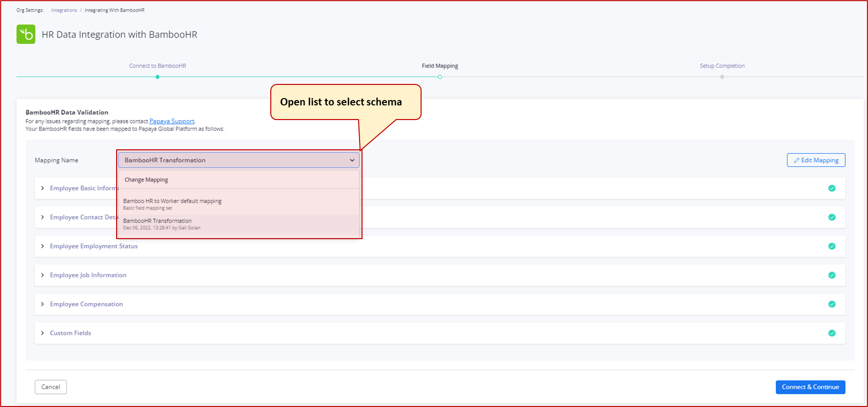The width and height of the screenshot is (868, 407).
Task: Expand the Employee Compensation chevron
Action: [x=42, y=304]
